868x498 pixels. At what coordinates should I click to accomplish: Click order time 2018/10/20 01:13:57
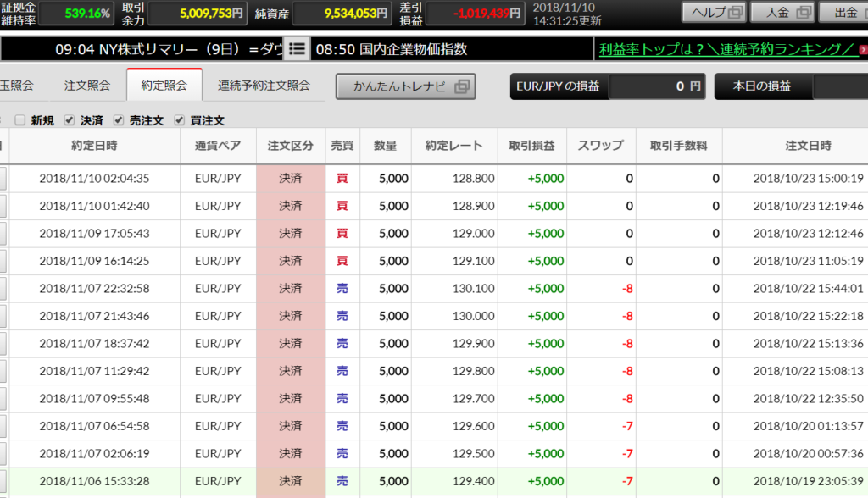pyautogui.click(x=808, y=426)
